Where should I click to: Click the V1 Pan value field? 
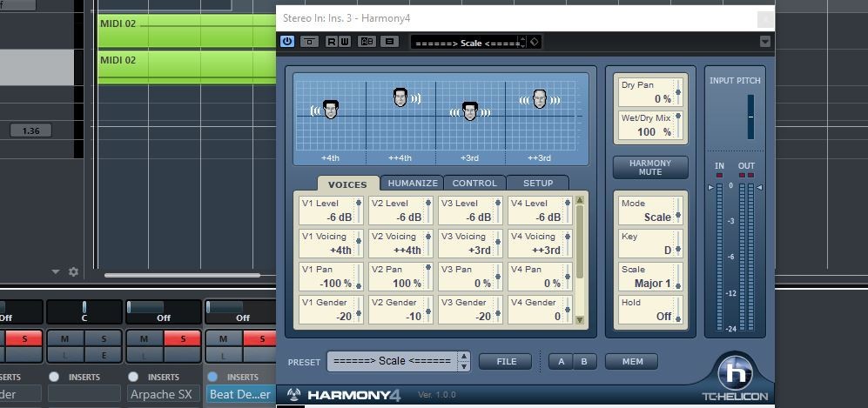(x=328, y=277)
